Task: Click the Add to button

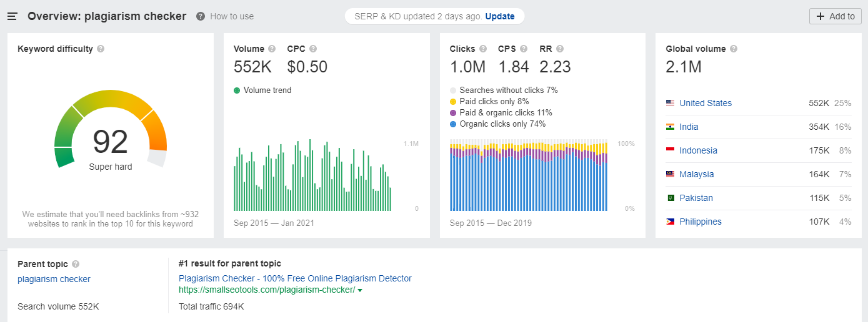Action: coord(835,16)
